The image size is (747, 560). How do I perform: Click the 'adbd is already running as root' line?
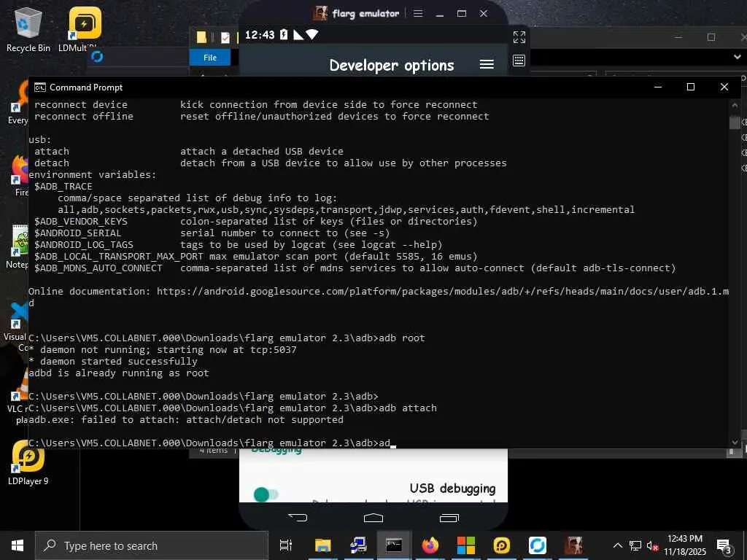click(x=119, y=373)
